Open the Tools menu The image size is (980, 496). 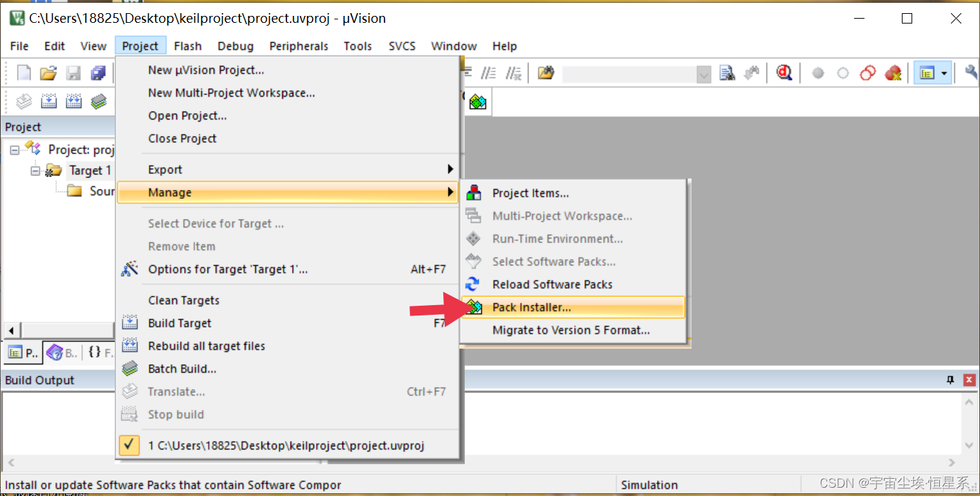click(x=358, y=46)
